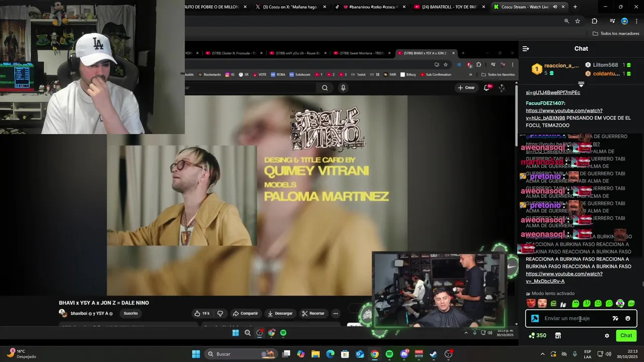
Task: Open coldantu leaderboard entry
Action: (606, 73)
